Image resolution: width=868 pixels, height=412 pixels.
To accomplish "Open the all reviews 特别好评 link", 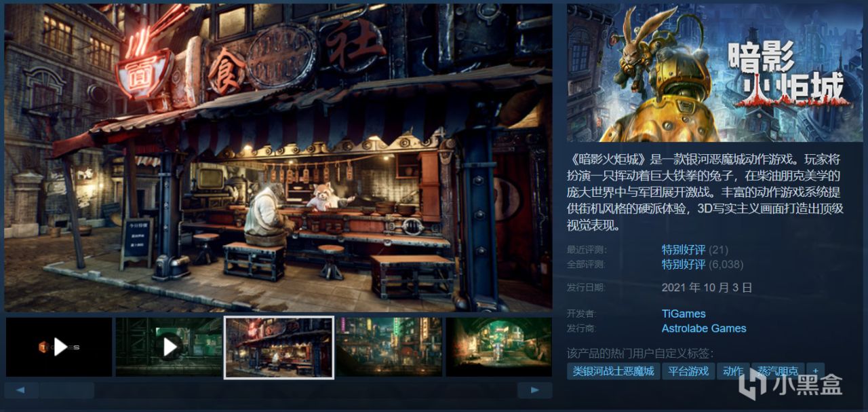I will click(684, 264).
